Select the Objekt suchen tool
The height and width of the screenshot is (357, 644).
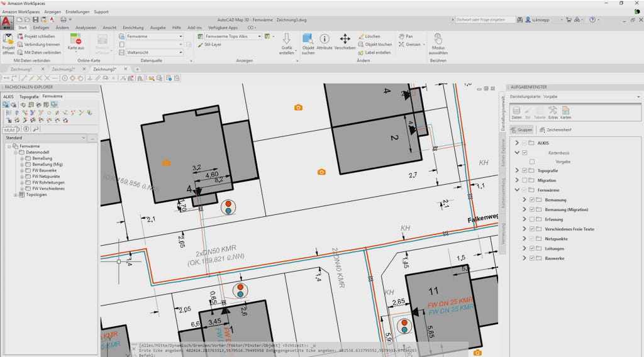coord(308,40)
